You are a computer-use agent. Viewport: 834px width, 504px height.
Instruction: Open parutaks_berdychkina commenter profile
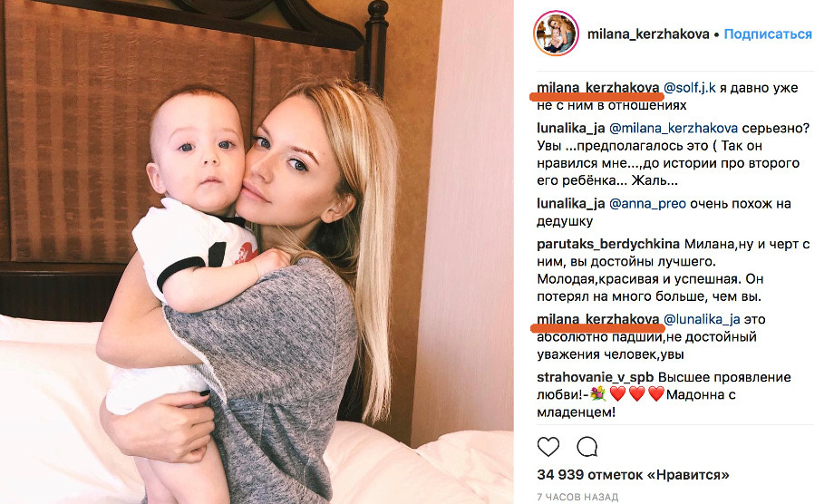608,244
